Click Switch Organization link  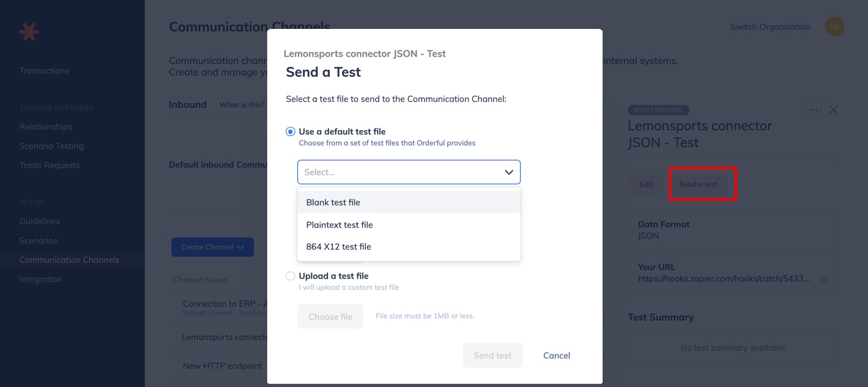coord(770,27)
